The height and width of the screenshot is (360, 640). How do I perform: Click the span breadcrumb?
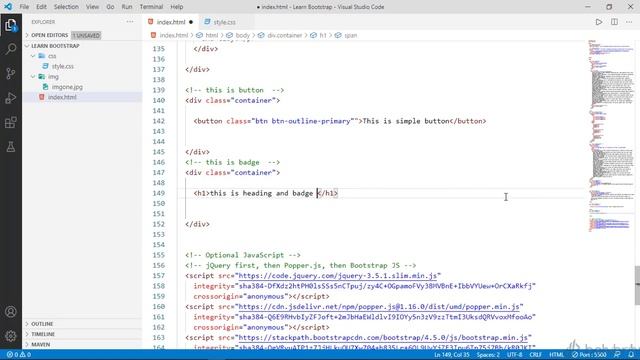(351, 36)
